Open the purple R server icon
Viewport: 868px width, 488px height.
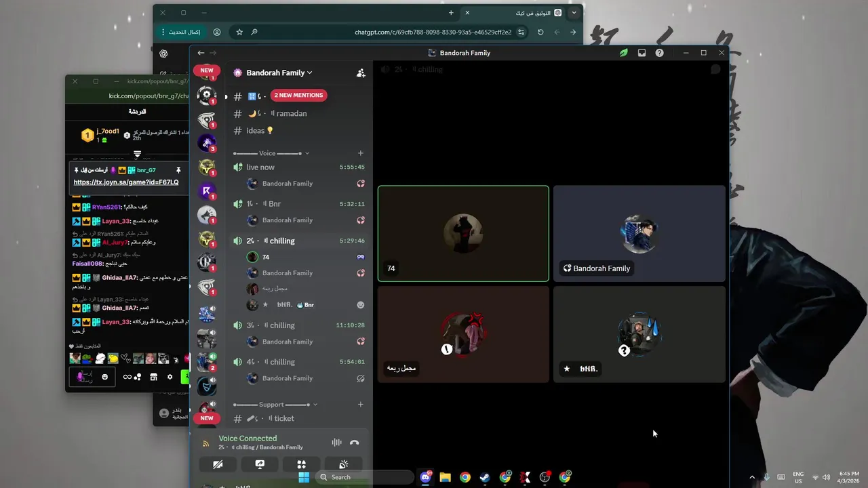click(x=207, y=191)
